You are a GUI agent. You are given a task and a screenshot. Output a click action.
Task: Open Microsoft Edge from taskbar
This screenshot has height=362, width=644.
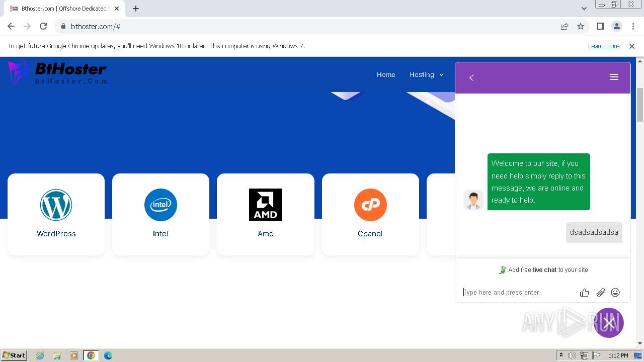(108, 355)
